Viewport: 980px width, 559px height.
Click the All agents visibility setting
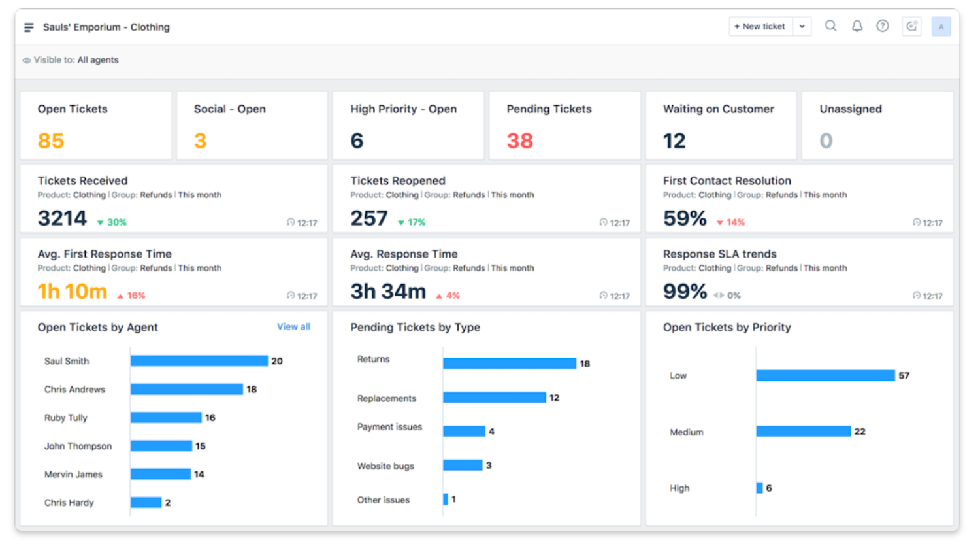[98, 60]
